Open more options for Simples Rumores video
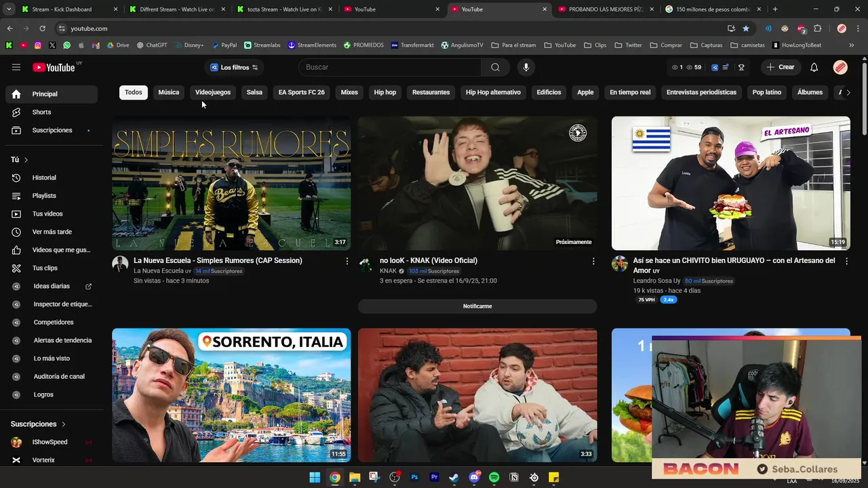Screen dimensions: 868x488 (347, 261)
